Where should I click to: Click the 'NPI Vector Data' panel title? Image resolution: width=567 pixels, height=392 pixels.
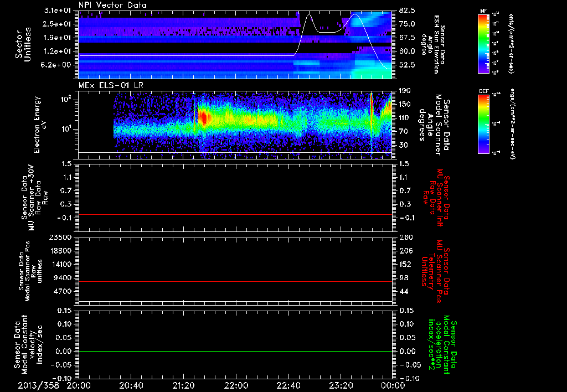point(112,5)
